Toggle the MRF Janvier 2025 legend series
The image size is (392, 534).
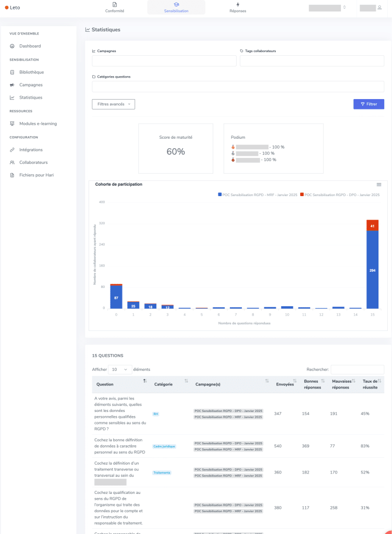click(259, 195)
